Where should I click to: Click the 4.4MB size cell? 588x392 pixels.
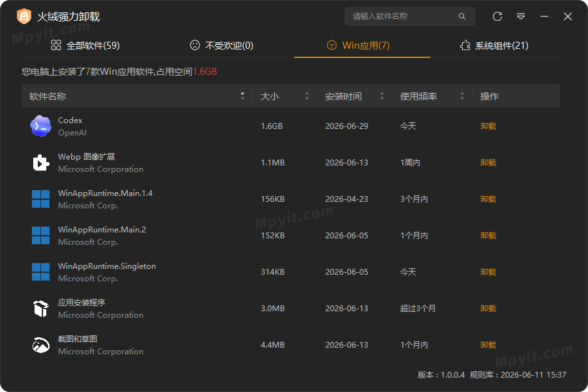tap(272, 344)
